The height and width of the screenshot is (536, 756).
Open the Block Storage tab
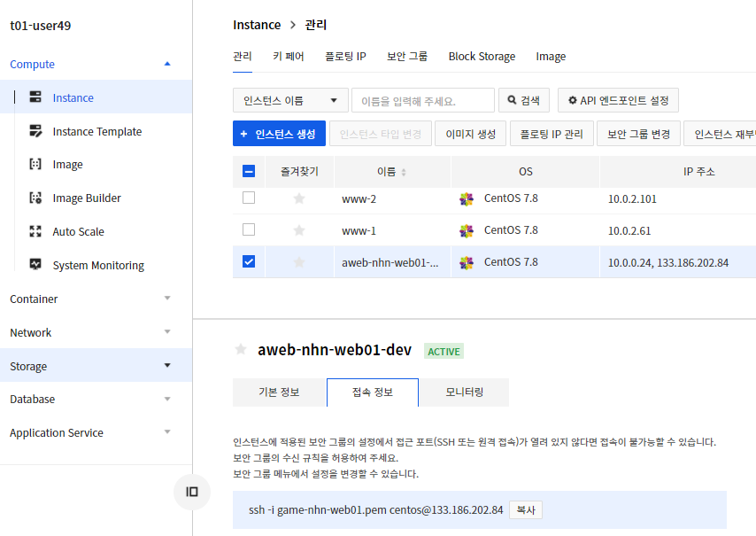click(482, 56)
